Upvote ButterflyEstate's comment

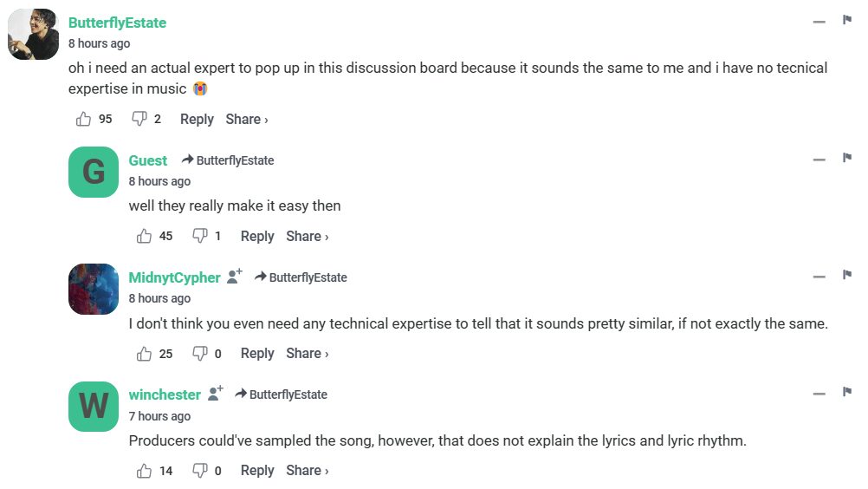coord(84,119)
